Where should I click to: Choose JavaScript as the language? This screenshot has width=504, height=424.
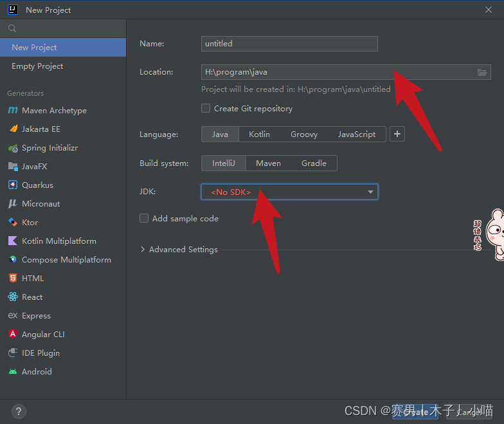point(356,134)
